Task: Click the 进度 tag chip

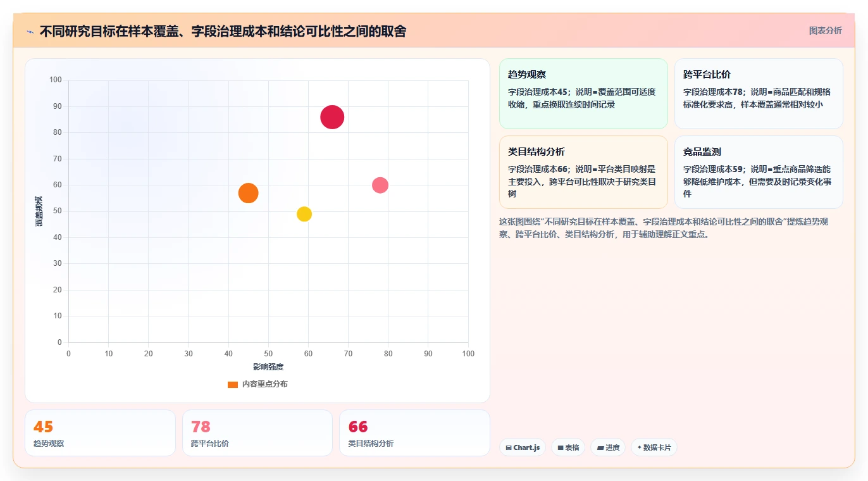Action: (608, 447)
